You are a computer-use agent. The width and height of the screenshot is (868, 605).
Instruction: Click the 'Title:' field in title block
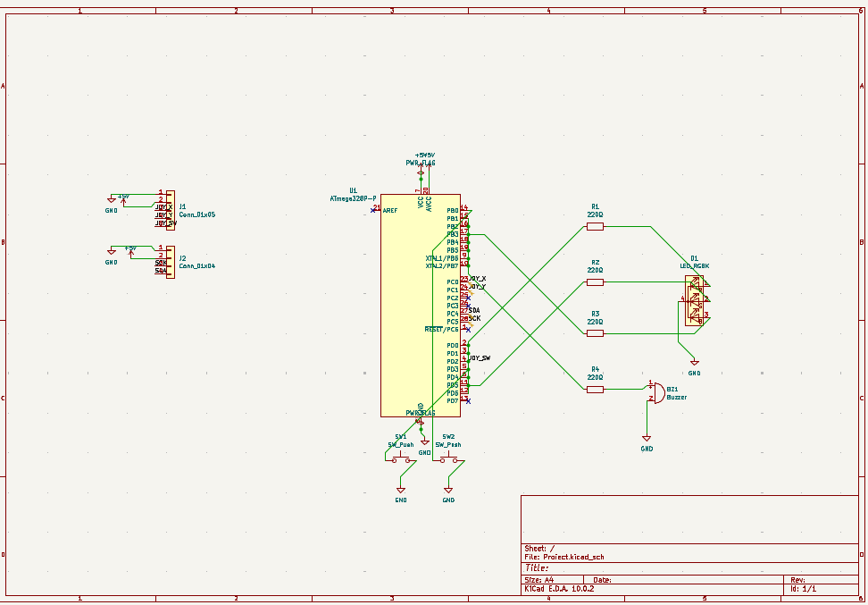click(537, 567)
